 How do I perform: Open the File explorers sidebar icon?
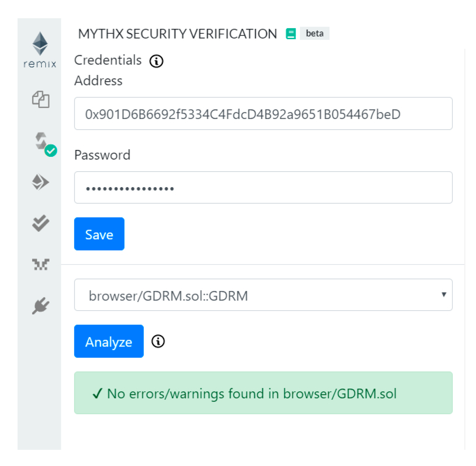(x=41, y=99)
